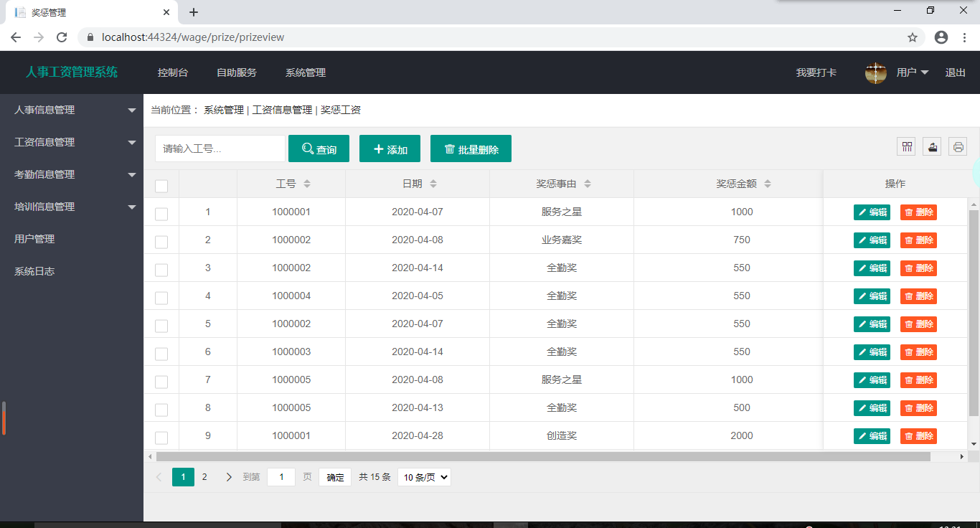Click 人事工资管理系统 logo title

(72, 72)
